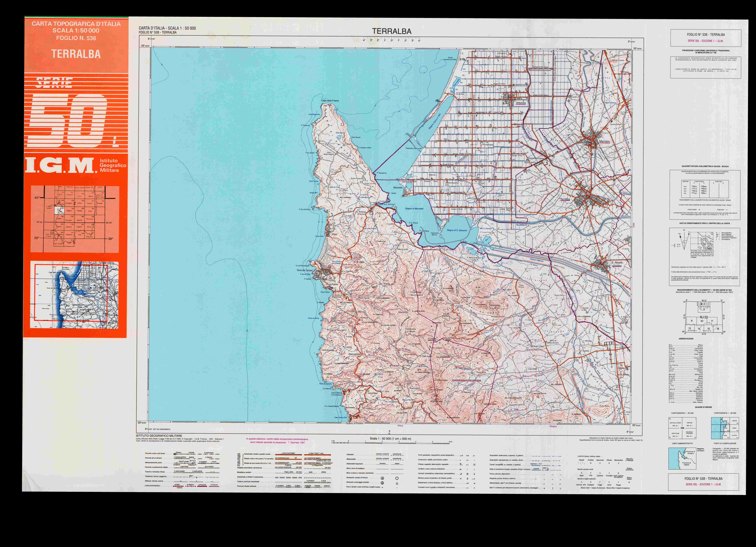Click the large TERRALBA title above the map
This screenshot has height=547, width=756.
point(392,31)
